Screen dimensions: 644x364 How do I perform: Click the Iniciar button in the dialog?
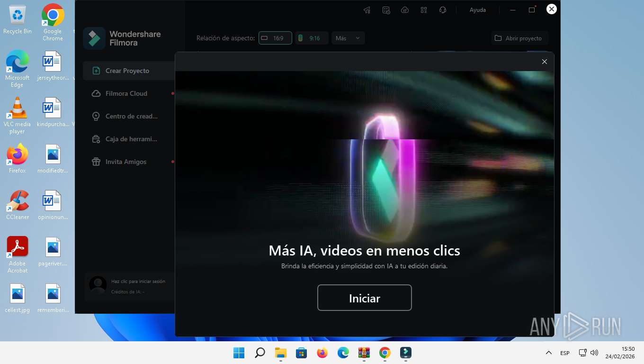[x=364, y=298]
